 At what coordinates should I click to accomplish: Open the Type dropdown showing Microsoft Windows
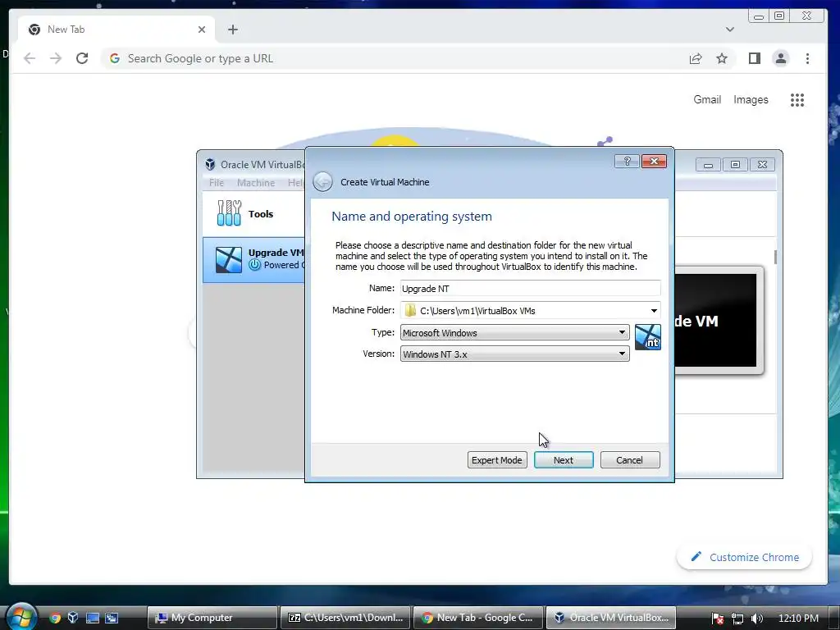click(x=515, y=333)
